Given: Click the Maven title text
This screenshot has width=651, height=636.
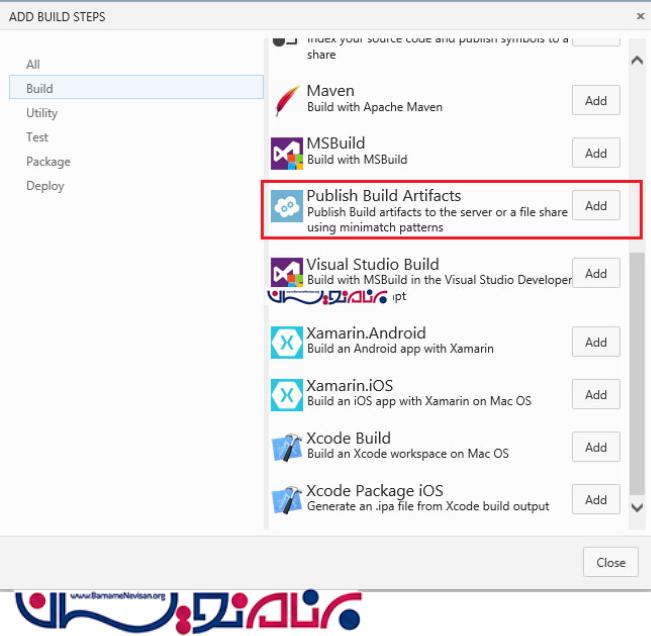Looking at the screenshot, I should [330, 91].
